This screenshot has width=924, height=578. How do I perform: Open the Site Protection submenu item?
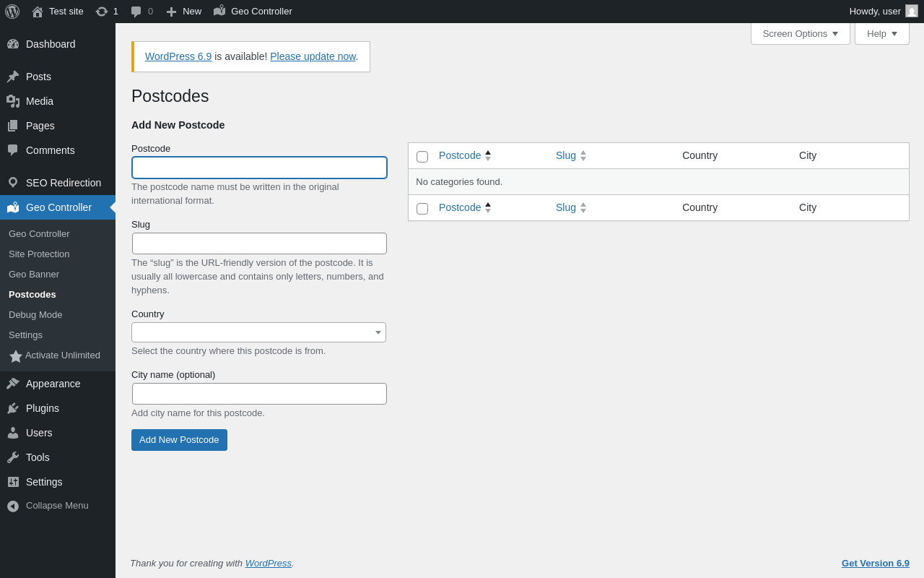[39, 254]
